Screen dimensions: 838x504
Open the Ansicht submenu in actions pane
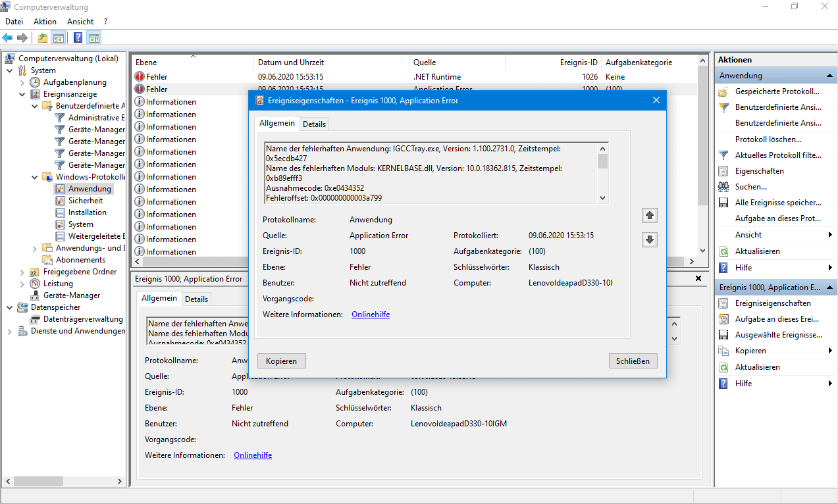click(775, 235)
